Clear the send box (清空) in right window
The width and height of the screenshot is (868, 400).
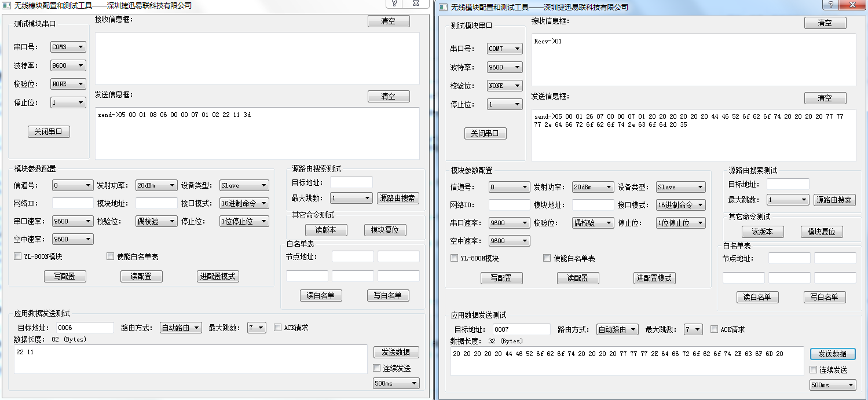point(825,98)
